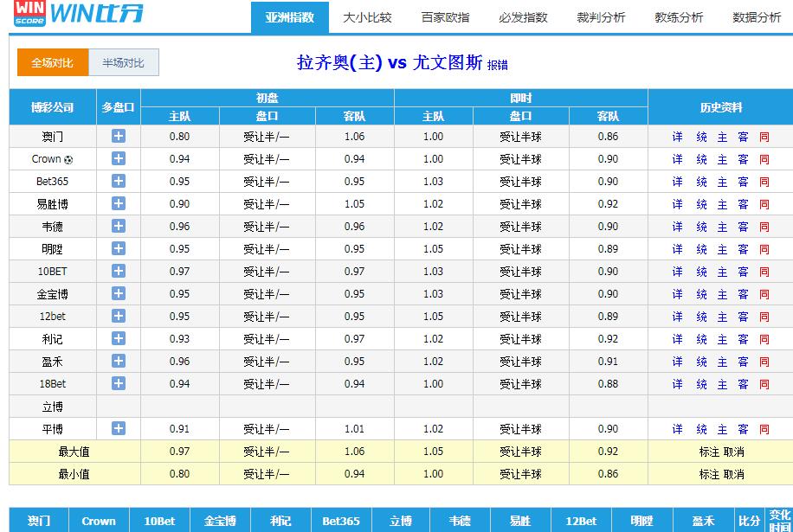Click 18Bet live away odds 0.88
The image size is (793, 532).
608,383
